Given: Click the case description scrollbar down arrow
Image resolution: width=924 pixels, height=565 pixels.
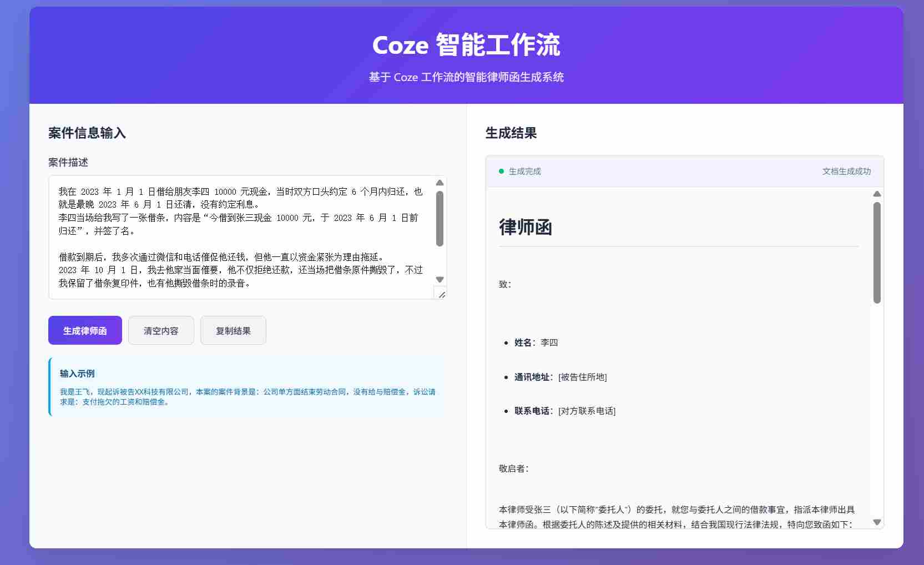Looking at the screenshot, I should pos(440,280).
